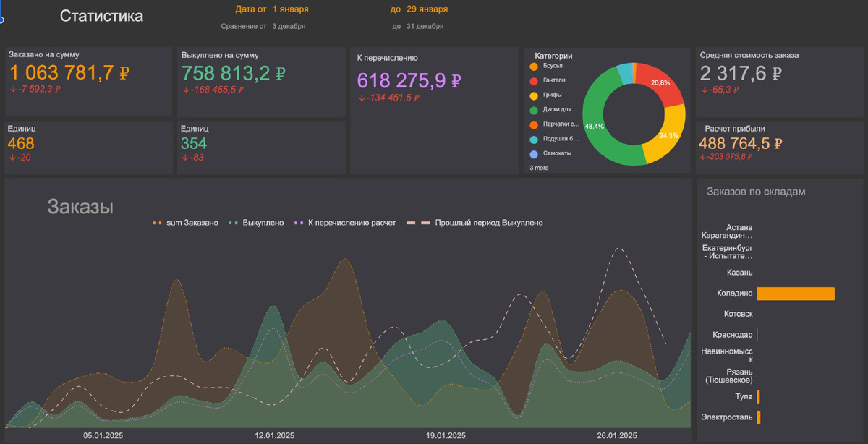868x444 pixels.
Task: Click the Коледино orange bar
Action: pos(796,294)
